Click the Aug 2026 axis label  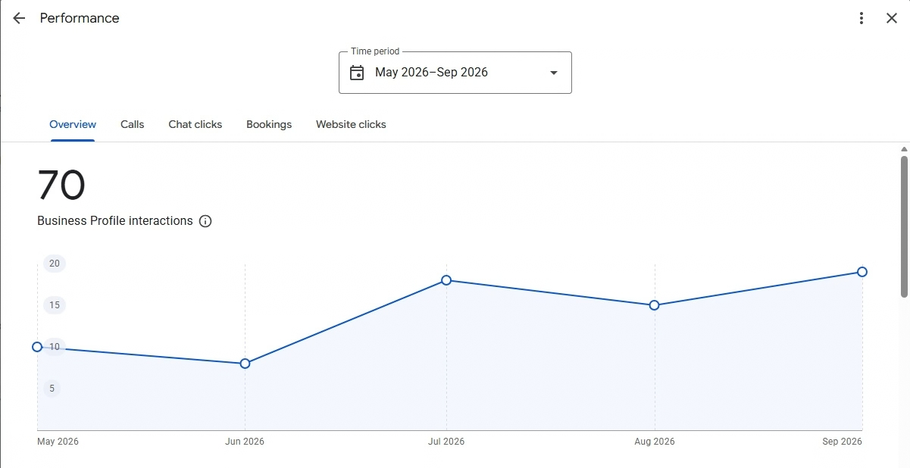tap(655, 442)
